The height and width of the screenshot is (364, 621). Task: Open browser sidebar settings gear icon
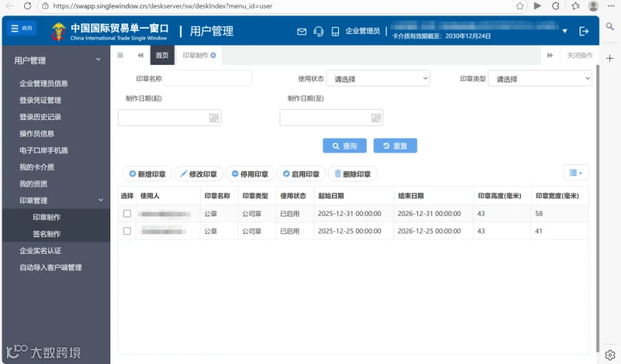coord(610,354)
